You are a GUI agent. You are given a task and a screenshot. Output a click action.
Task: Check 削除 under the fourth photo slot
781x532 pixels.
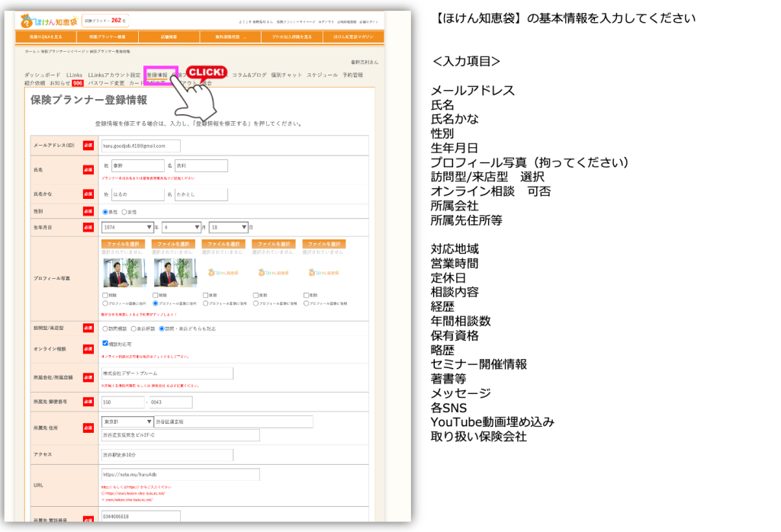pos(256,295)
